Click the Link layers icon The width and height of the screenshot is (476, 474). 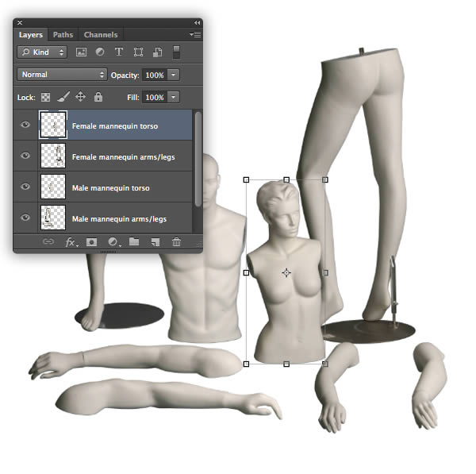[x=48, y=242]
